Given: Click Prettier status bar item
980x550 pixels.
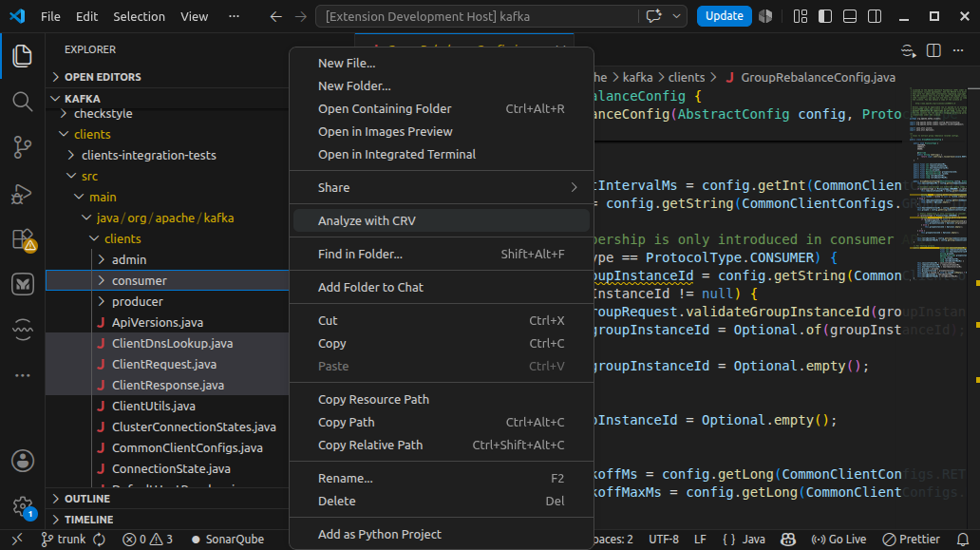Looking at the screenshot, I should click(911, 539).
